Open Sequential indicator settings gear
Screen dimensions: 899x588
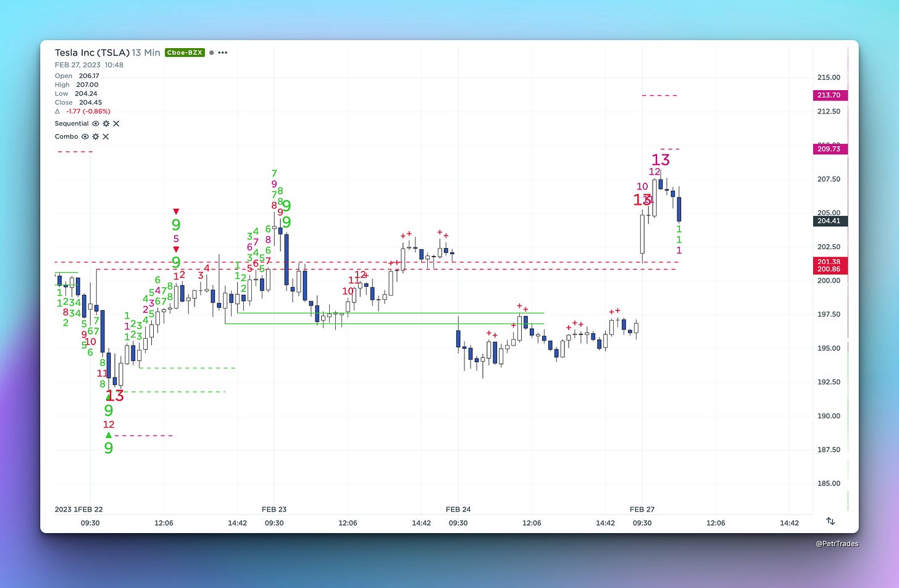point(106,123)
